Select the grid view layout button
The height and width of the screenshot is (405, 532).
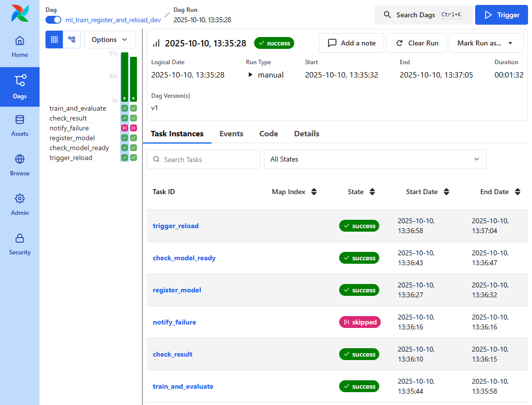[54, 39]
